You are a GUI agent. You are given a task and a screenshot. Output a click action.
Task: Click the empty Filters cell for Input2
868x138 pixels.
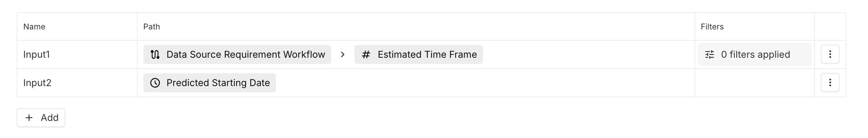point(754,83)
